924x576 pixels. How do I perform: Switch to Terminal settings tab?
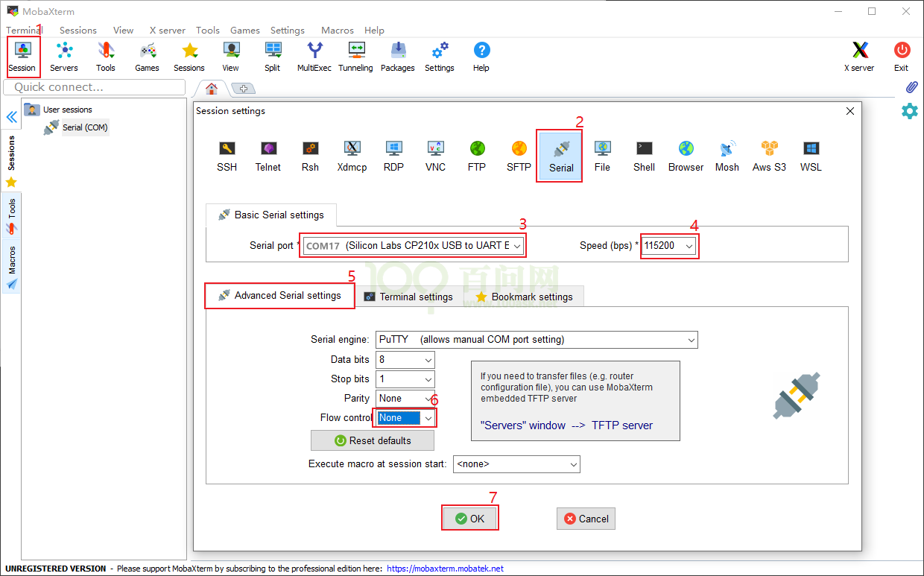408,297
